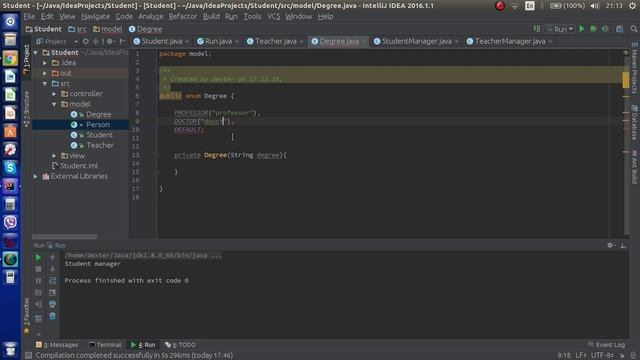Clear all Run console output

[52, 316]
